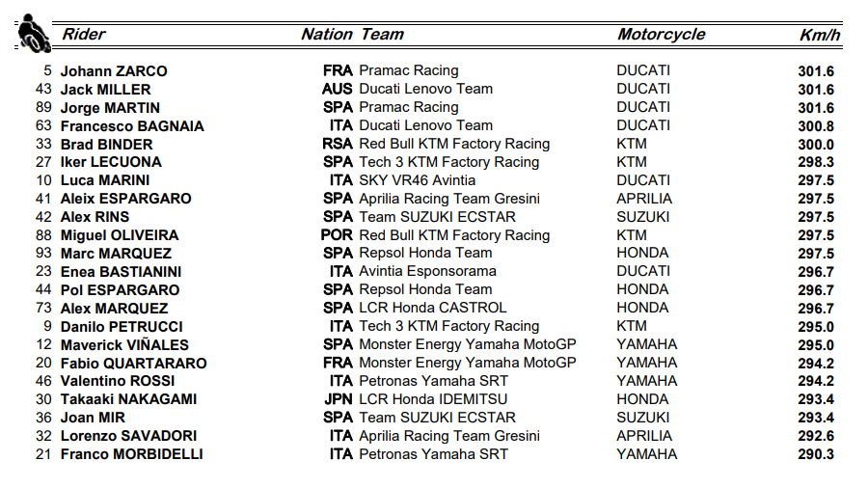Click the Motorcycle column header

(x=662, y=35)
